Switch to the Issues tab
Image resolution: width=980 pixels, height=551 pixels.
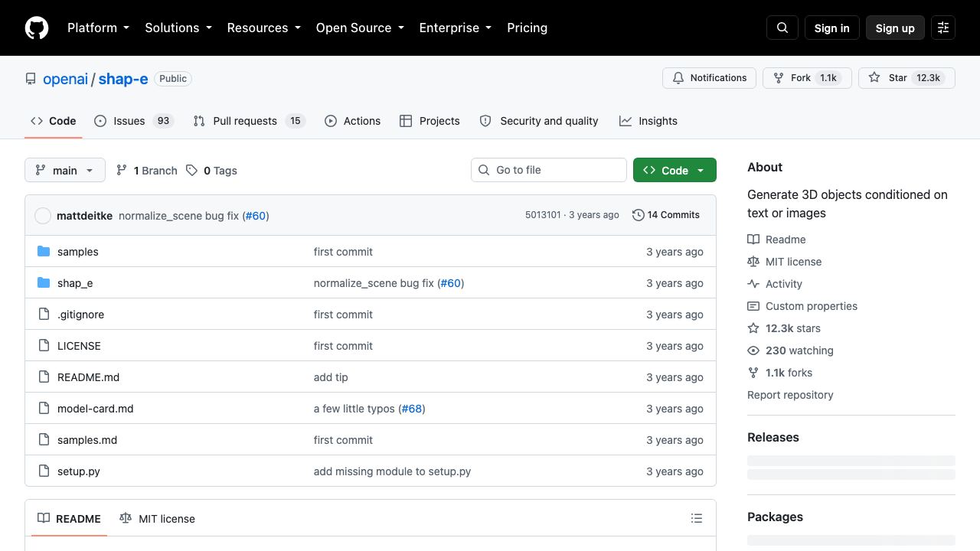coord(135,121)
